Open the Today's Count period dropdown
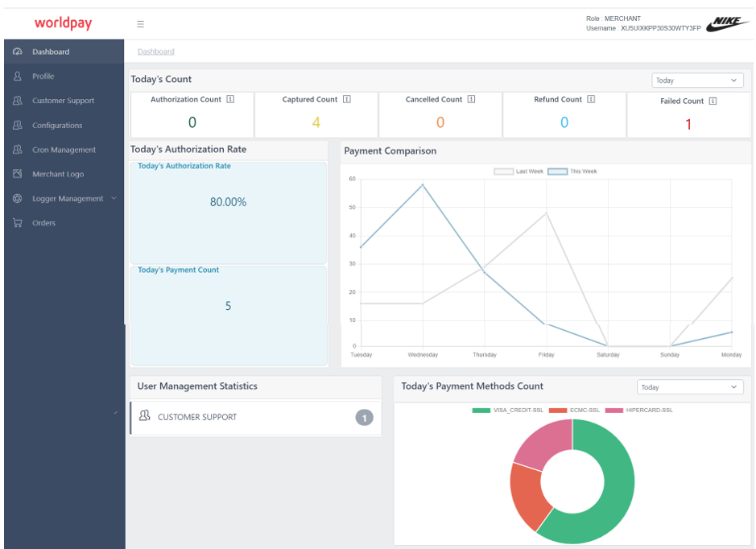The image size is (756, 549). (696, 80)
